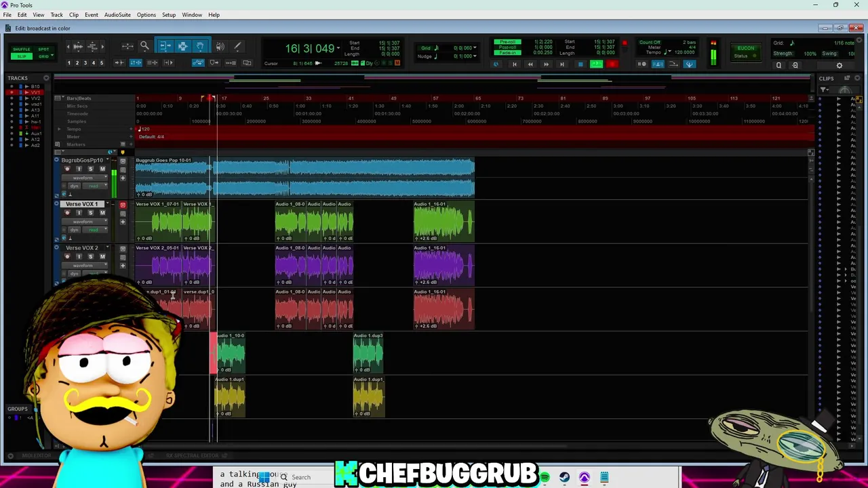Click horizontal zoom-out left arrow
The width and height of the screenshot is (868, 488).
click(x=68, y=46)
